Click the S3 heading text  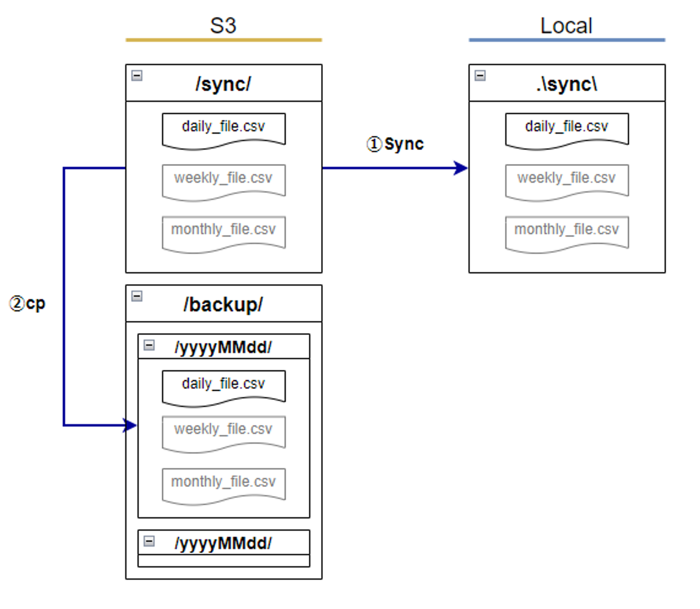[x=223, y=26]
